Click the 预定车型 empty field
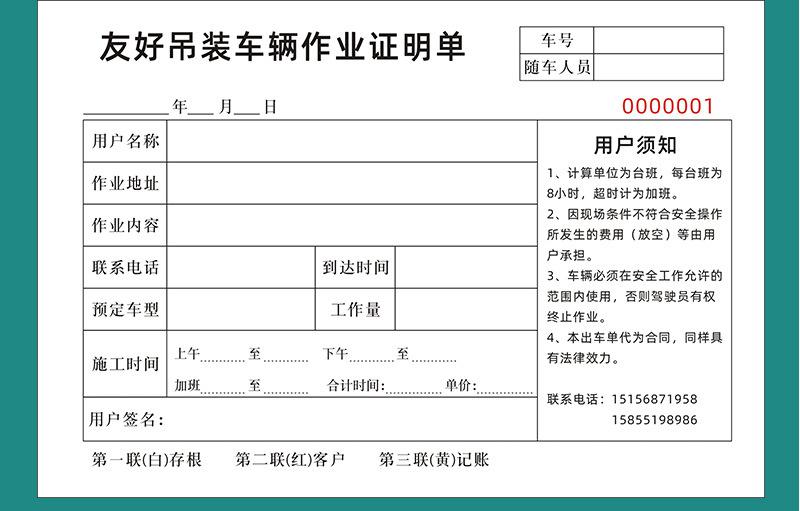 (x=240, y=310)
